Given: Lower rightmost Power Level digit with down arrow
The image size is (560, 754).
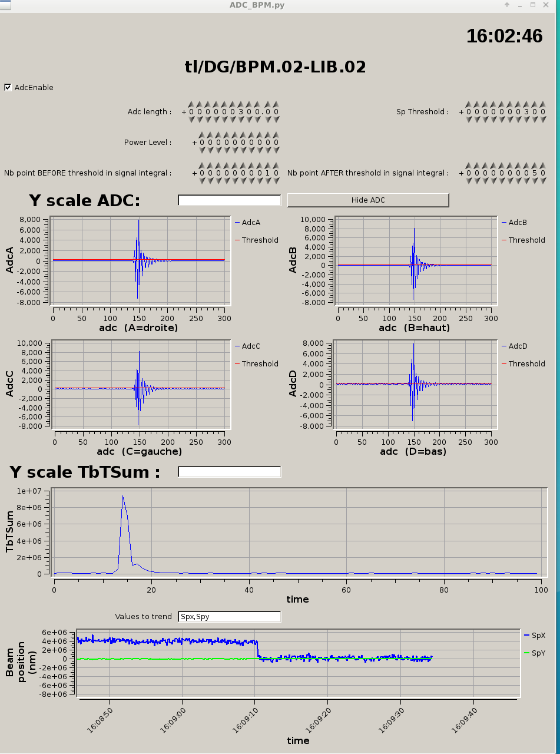Looking at the screenshot, I should (276, 150).
